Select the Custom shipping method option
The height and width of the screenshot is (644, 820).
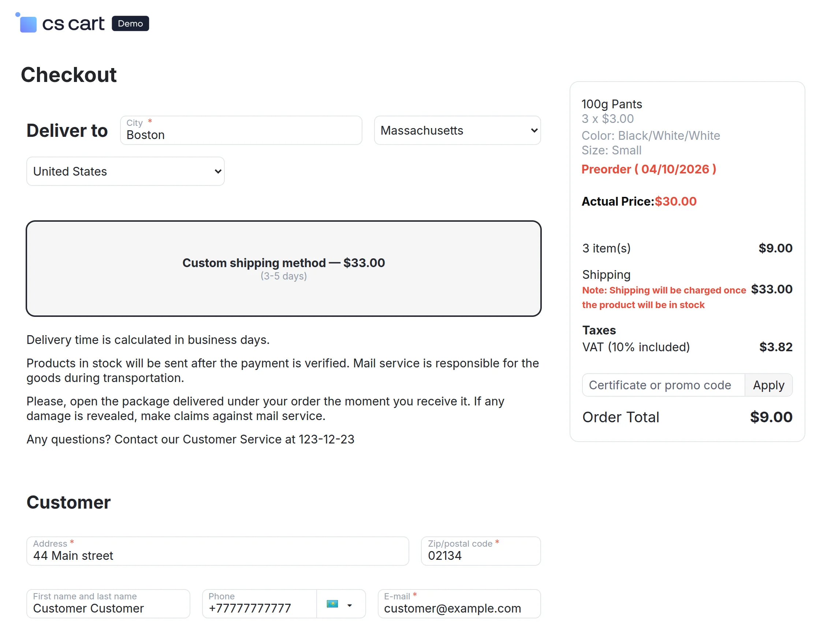click(x=284, y=268)
